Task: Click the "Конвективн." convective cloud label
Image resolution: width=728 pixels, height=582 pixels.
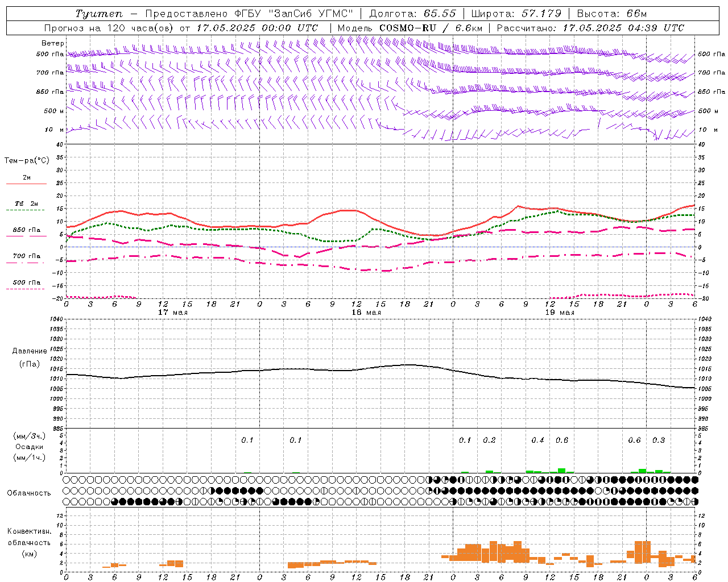Action: (29, 531)
